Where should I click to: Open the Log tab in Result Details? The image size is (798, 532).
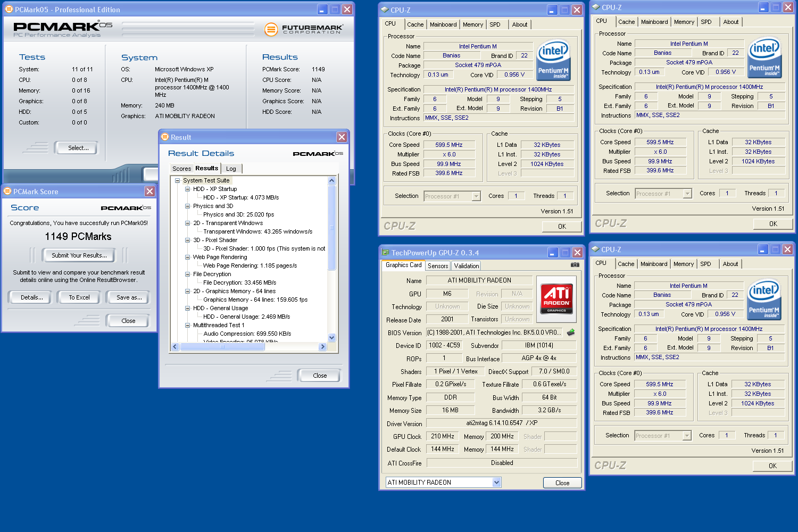231,169
